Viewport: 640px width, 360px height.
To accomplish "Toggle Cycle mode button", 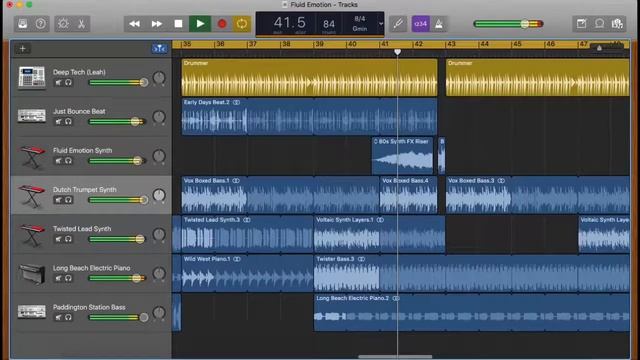I will click(242, 24).
